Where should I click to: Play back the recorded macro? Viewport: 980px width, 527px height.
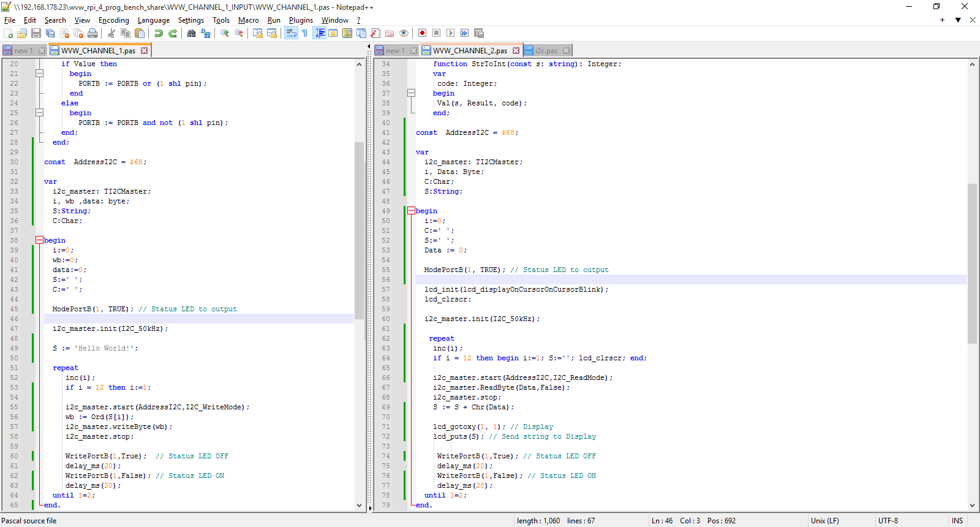451,33
